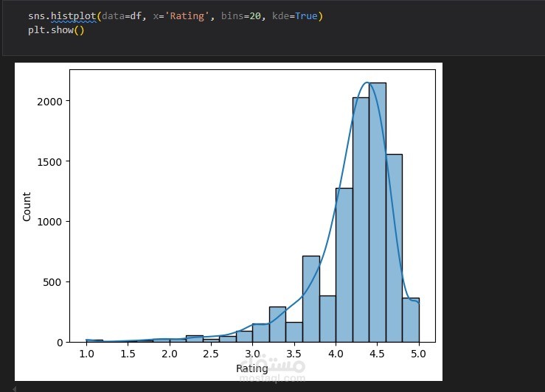Click the peak of the KDE curve
545x392 pixels.
[367, 83]
